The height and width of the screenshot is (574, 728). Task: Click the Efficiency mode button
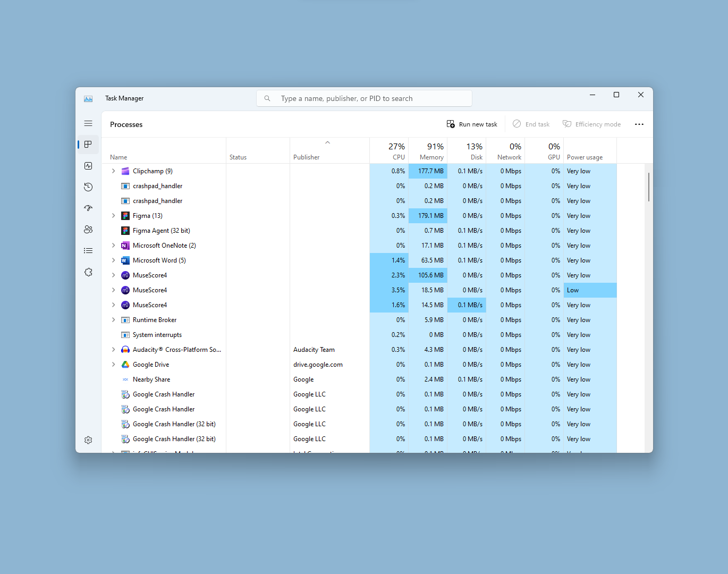(591, 124)
